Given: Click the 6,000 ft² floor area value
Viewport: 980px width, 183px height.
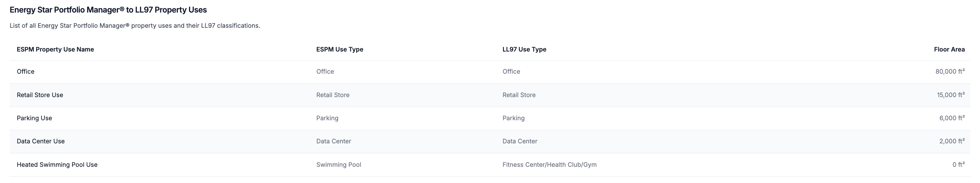Looking at the screenshot, I should pyautogui.click(x=952, y=118).
